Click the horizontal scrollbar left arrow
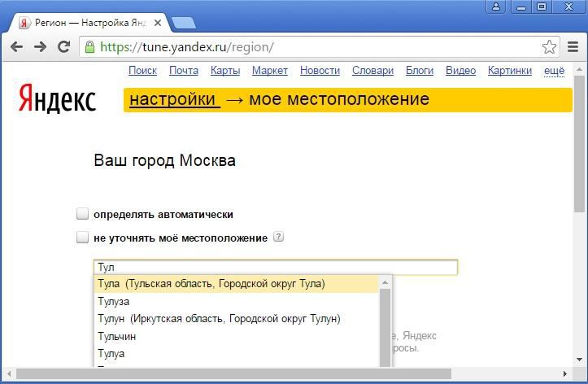 (9, 374)
